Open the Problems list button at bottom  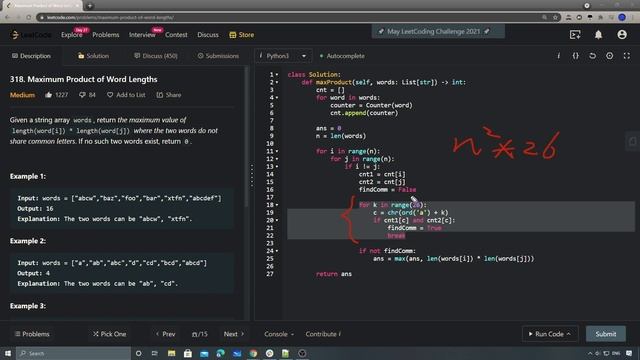32,334
